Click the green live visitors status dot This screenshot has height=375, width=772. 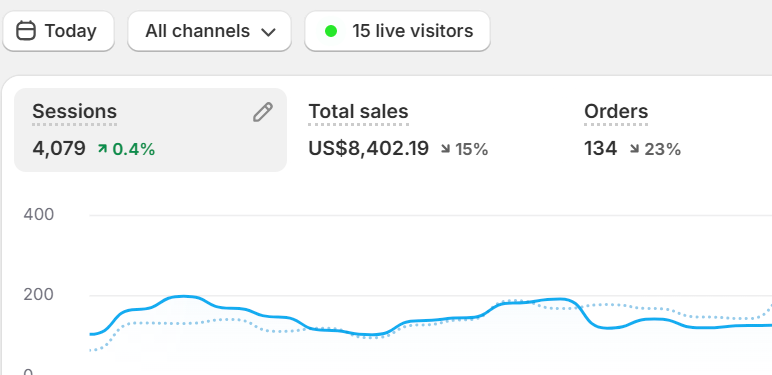pyautogui.click(x=331, y=31)
